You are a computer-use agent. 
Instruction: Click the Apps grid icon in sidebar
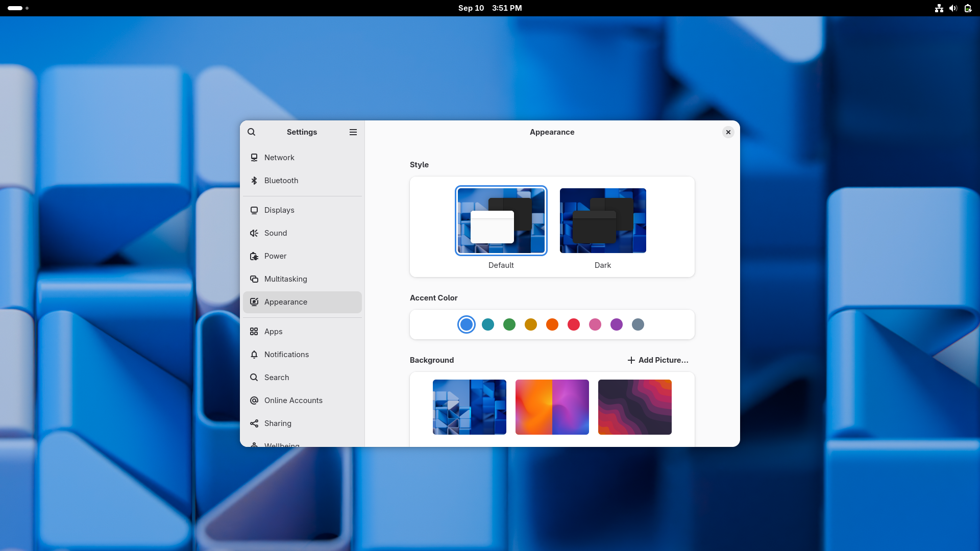(254, 332)
